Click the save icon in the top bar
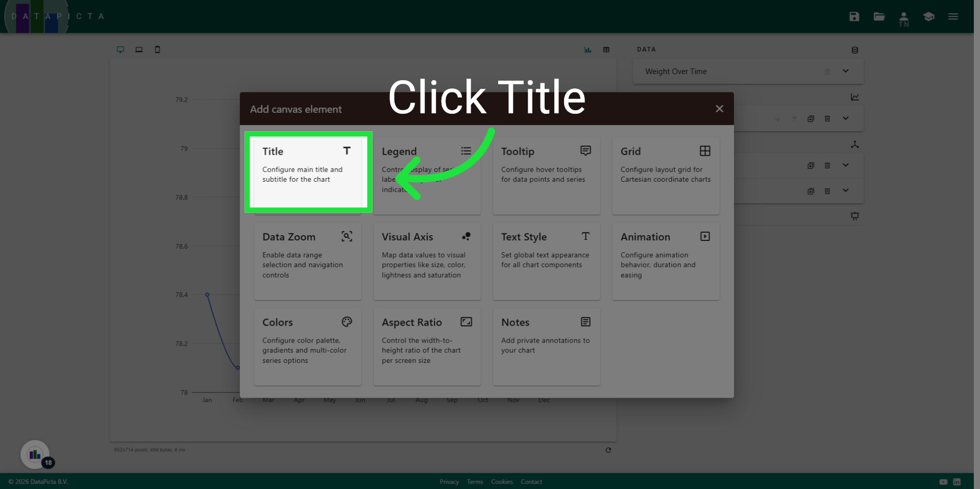Image resolution: width=980 pixels, height=489 pixels. pyautogui.click(x=854, y=16)
